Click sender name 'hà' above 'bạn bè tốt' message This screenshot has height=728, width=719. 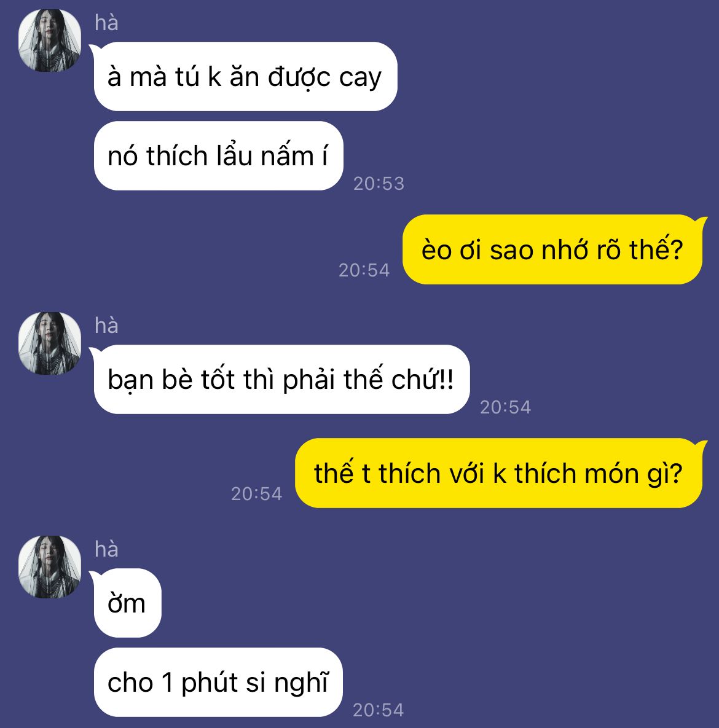[x=106, y=326]
